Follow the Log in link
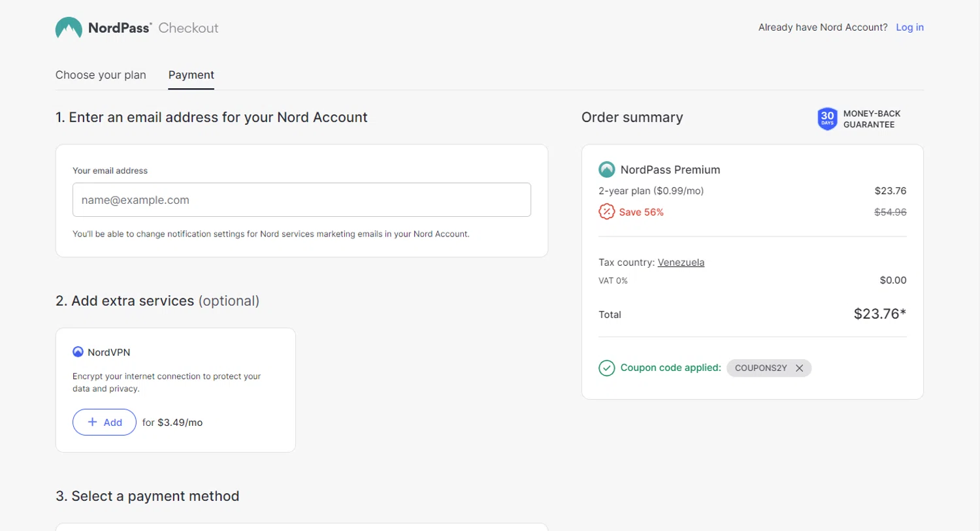Screen dimensions: 980x531 909,27
